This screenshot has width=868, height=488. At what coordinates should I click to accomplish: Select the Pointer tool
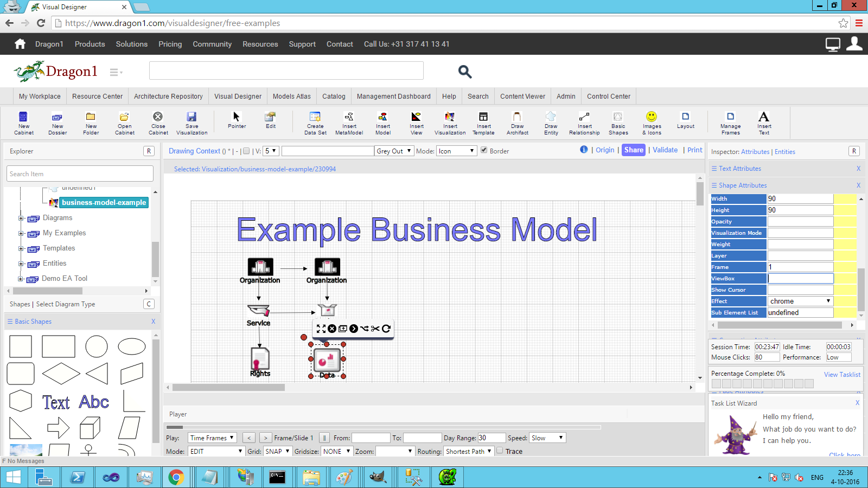point(237,117)
